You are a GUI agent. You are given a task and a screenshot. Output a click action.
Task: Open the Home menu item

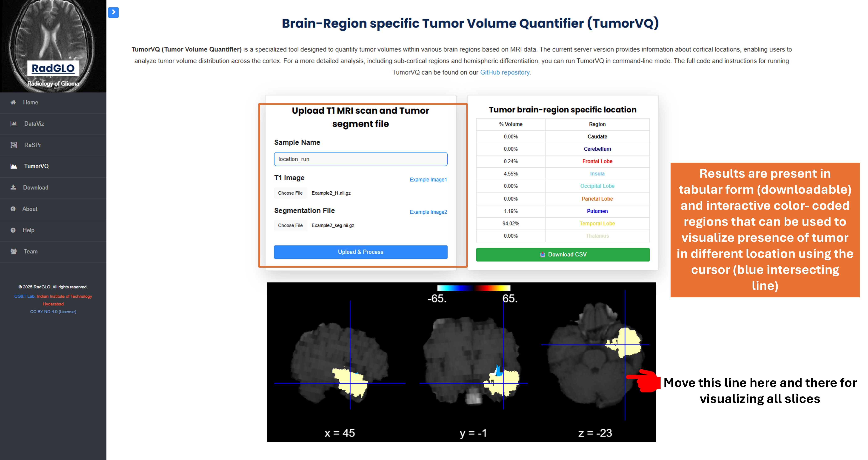pos(53,102)
